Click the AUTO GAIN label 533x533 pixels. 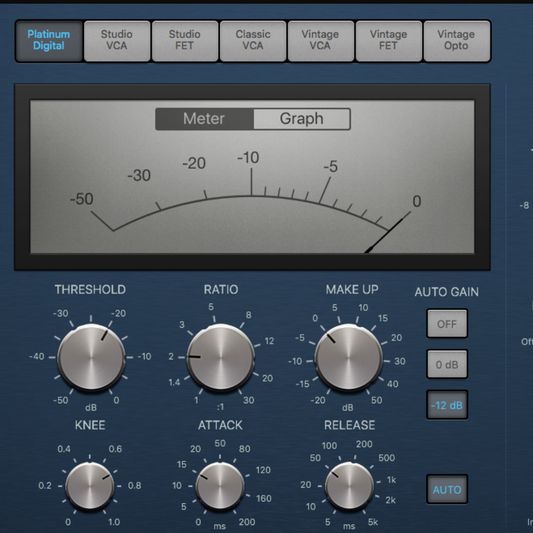447,292
